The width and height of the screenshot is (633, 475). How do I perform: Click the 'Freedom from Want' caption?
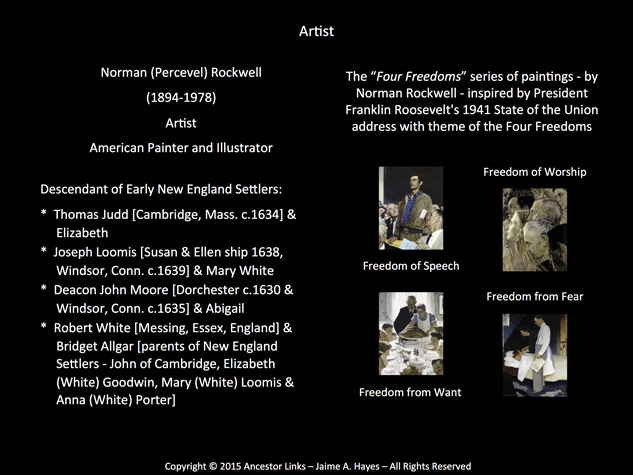pos(410,392)
